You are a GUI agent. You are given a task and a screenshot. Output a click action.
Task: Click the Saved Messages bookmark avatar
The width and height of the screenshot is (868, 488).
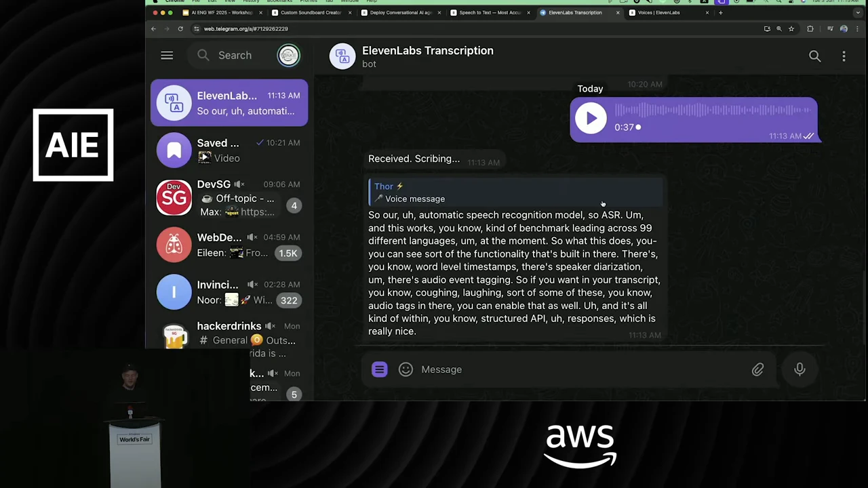(x=174, y=150)
